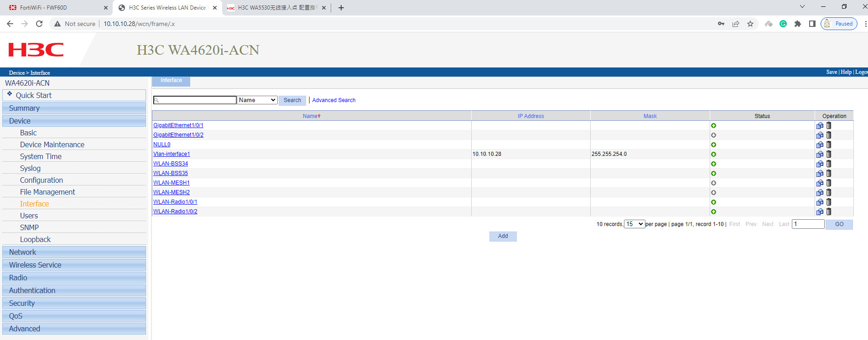Click Save in the top-right bar

(832, 72)
